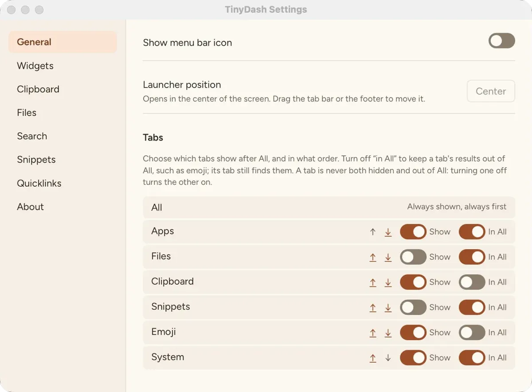The width and height of the screenshot is (532, 392).
Task: Click the System row name
Action: click(x=168, y=357)
